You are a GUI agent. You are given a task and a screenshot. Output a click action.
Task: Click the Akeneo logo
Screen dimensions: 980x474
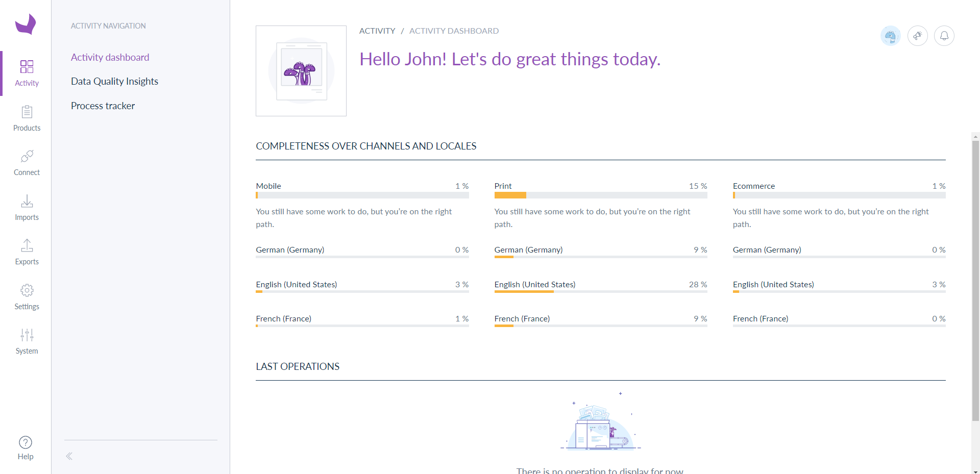[26, 24]
